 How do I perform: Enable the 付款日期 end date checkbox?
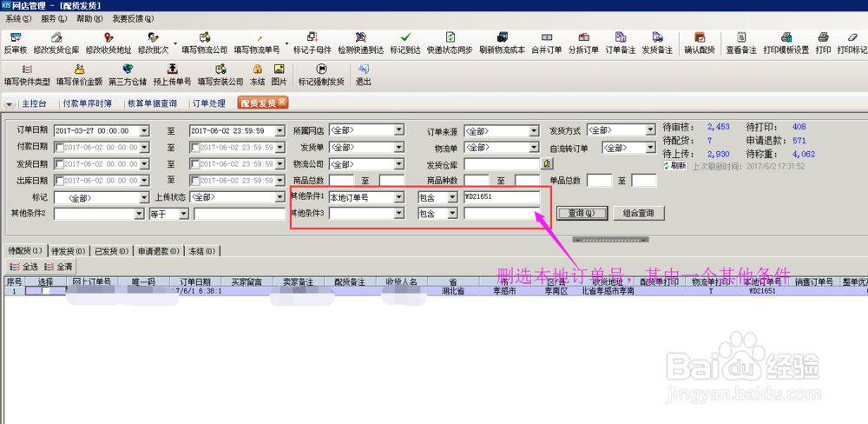[x=194, y=148]
